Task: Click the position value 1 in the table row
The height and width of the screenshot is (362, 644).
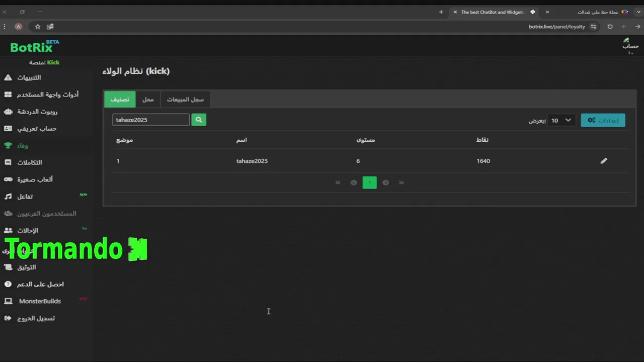Action: [x=118, y=161]
